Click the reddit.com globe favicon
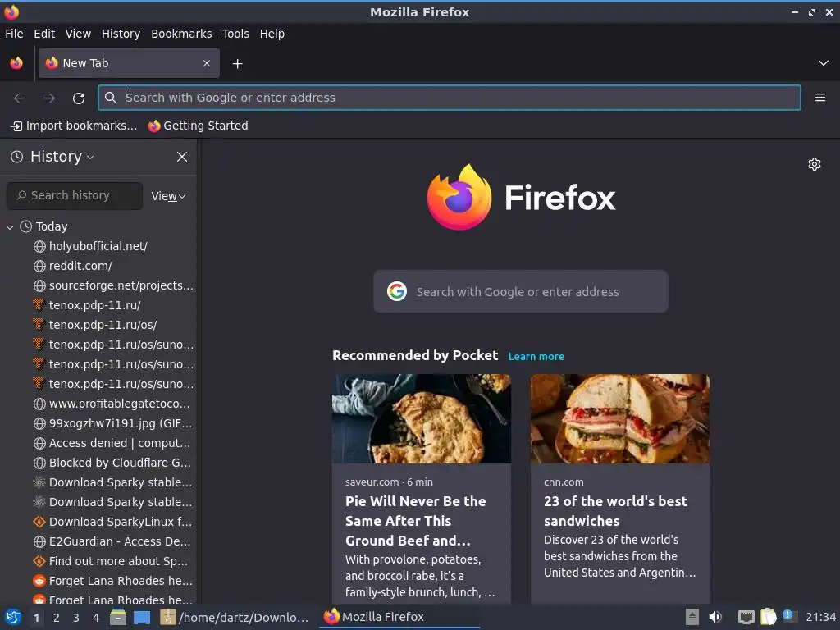The image size is (840, 630). tap(39, 267)
